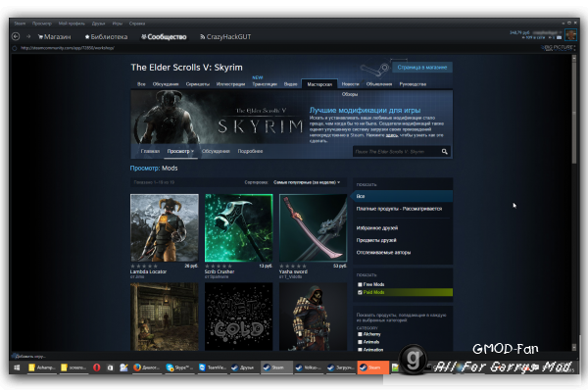
Task: Open the hooded armored character mod thumbnail
Action: tap(313, 317)
